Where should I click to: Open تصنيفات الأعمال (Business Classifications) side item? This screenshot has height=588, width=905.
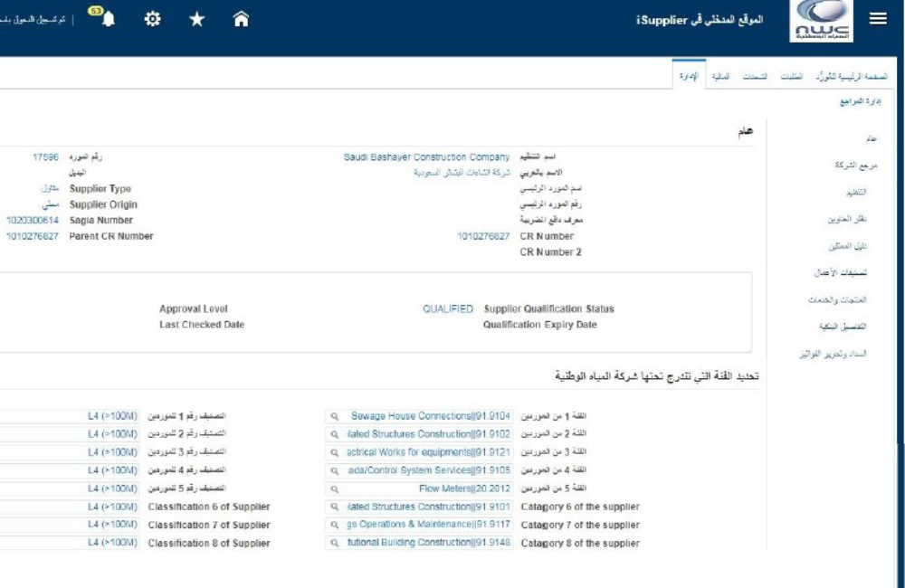pos(841,272)
